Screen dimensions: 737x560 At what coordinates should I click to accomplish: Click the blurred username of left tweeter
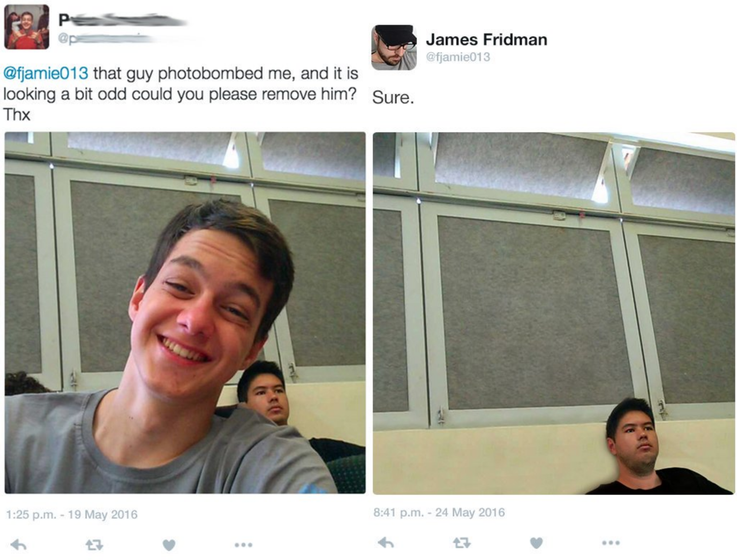122,19
